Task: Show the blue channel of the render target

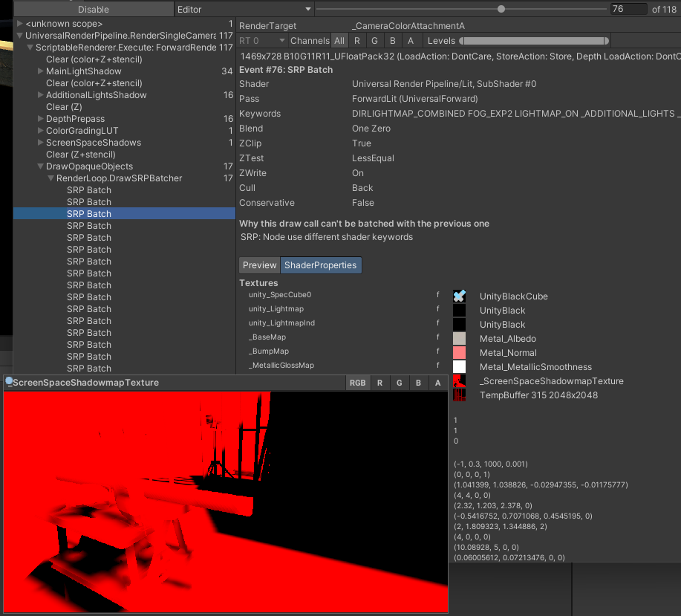Action: [392, 40]
